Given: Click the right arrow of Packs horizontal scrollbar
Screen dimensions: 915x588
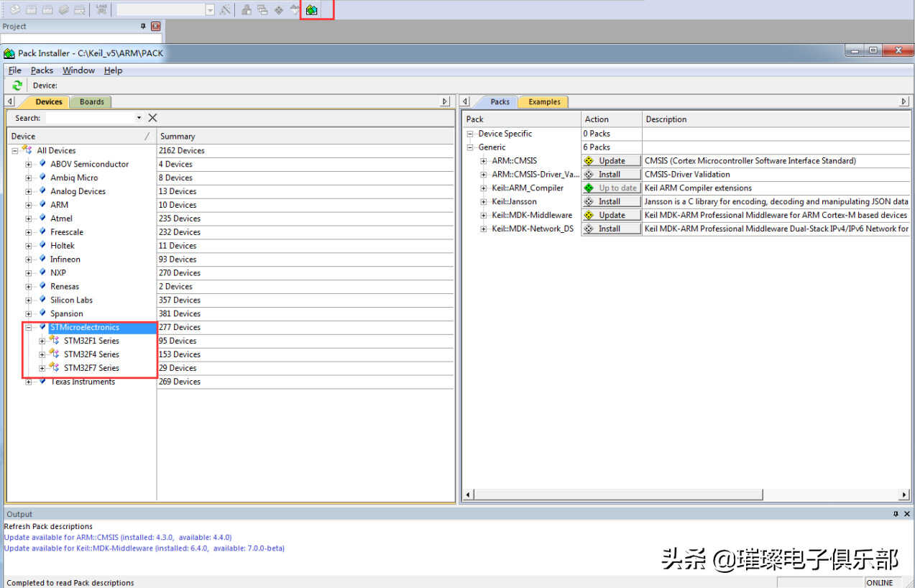Looking at the screenshot, I should tap(904, 495).
